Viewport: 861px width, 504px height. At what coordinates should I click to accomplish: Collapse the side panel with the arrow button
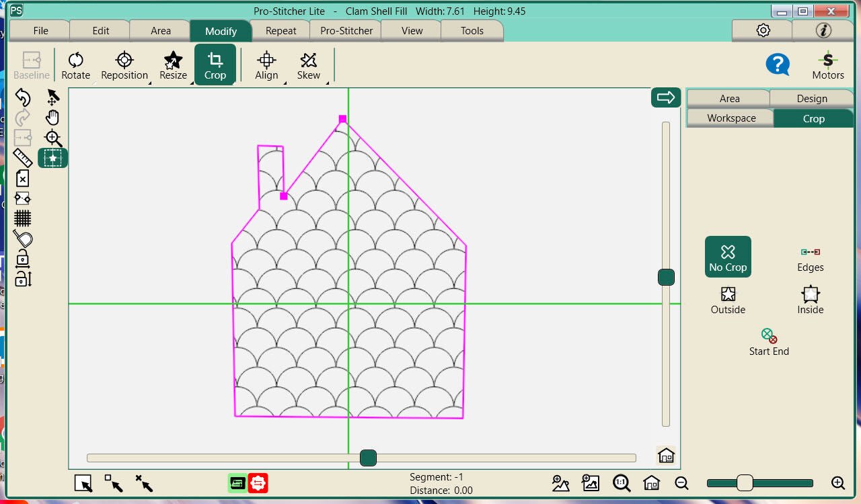tap(665, 98)
